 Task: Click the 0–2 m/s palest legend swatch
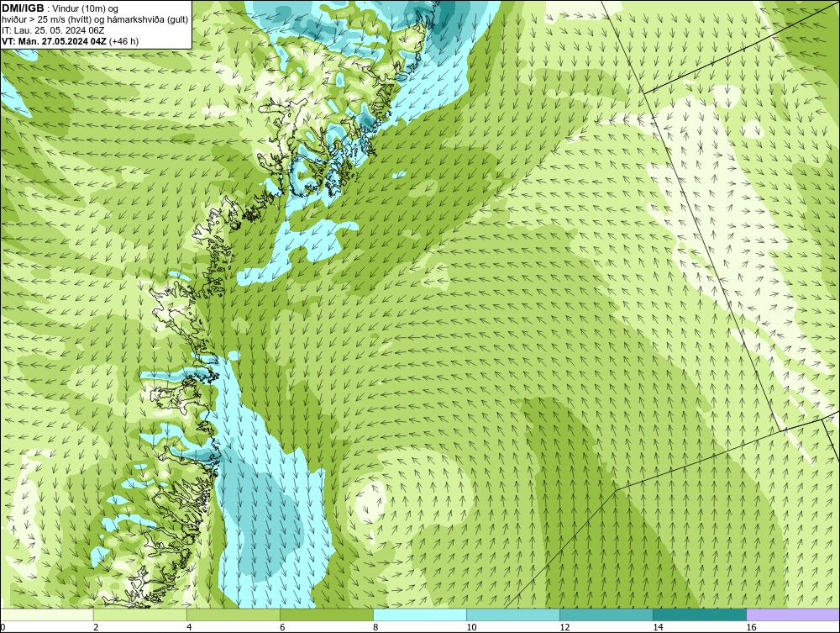pos(47,615)
